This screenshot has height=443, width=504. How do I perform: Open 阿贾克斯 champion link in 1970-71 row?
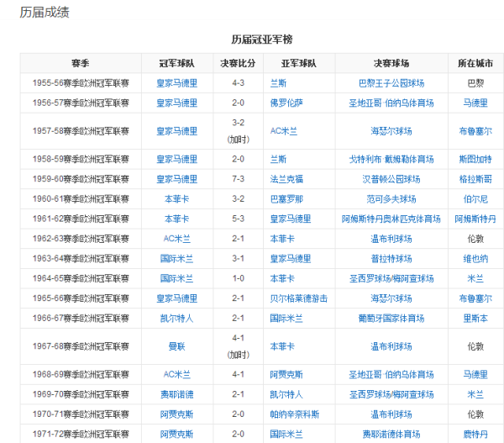point(176,414)
